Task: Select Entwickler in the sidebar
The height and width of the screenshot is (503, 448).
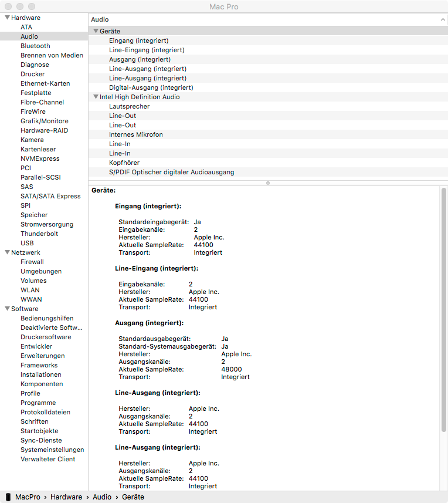Action: click(36, 346)
